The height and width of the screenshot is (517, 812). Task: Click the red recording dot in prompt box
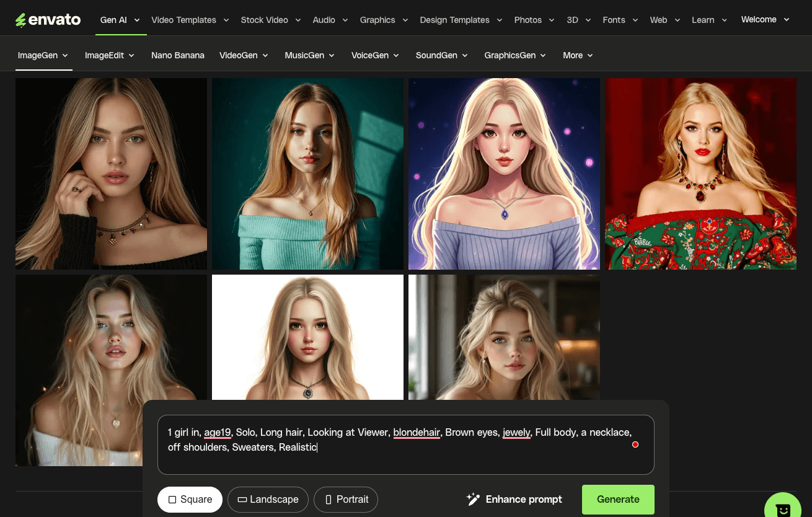coord(635,444)
